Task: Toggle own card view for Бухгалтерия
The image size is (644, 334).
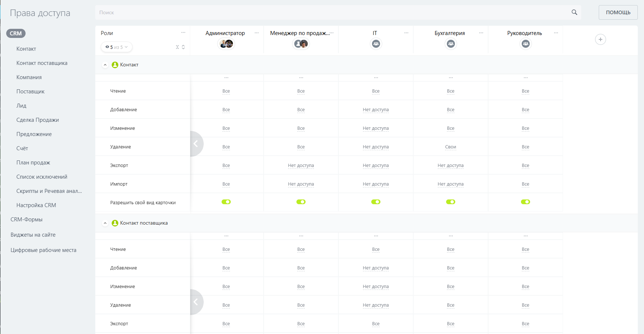Action: (x=451, y=202)
